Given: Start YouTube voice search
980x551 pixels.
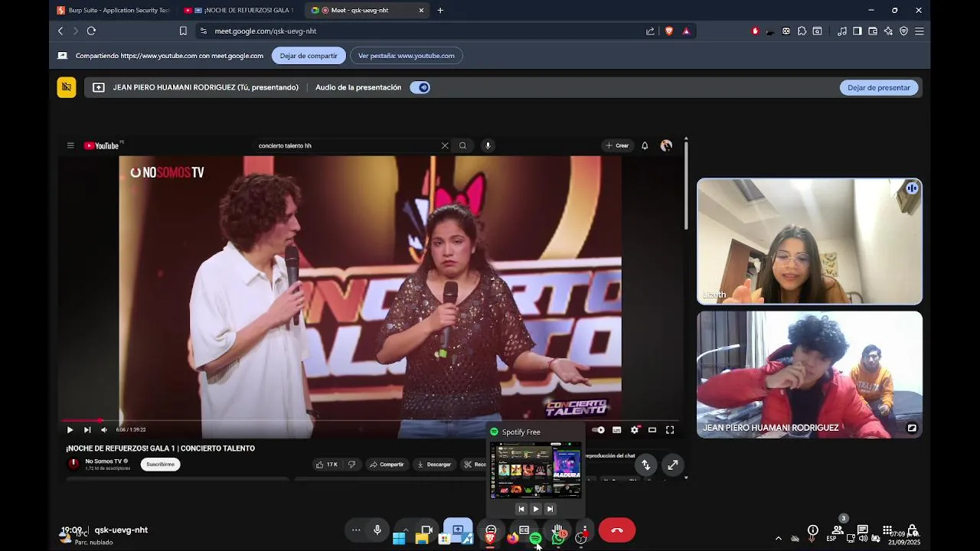Looking at the screenshot, I should (488, 145).
